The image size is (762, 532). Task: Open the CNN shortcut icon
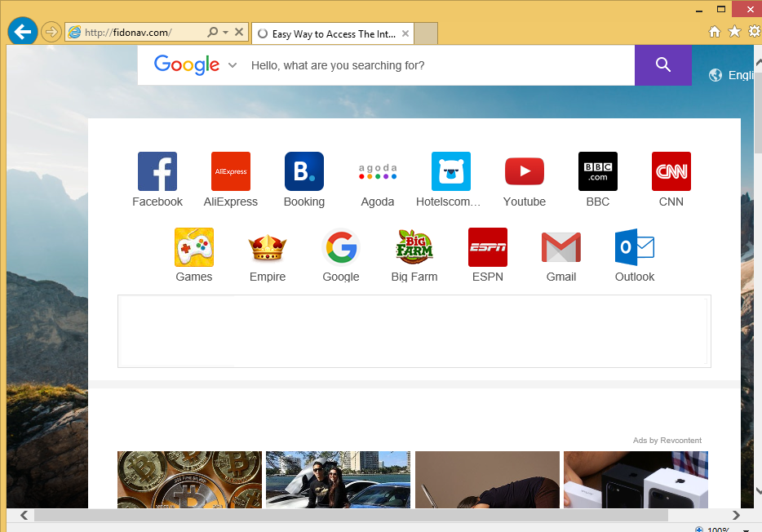point(671,171)
